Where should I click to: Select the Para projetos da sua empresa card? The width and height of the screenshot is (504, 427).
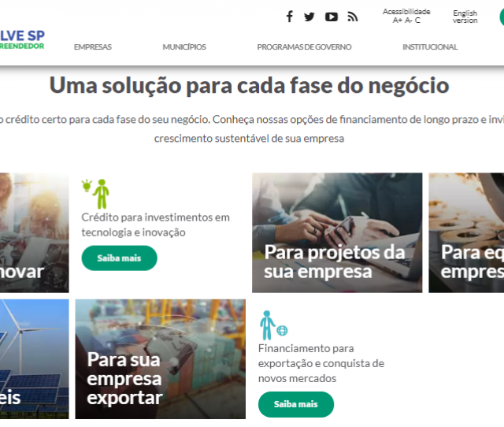pos(337,232)
